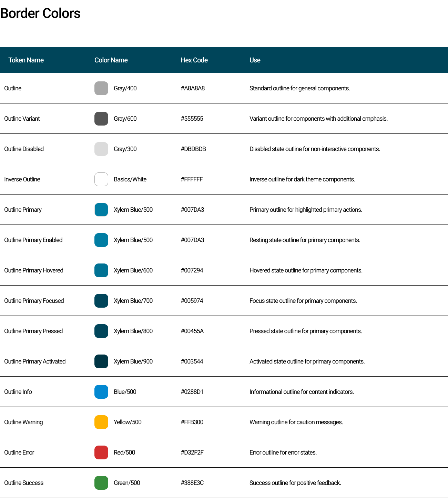The width and height of the screenshot is (448, 498).
Task: Select the Yellow/500 warning swatch
Action: pyautogui.click(x=101, y=422)
